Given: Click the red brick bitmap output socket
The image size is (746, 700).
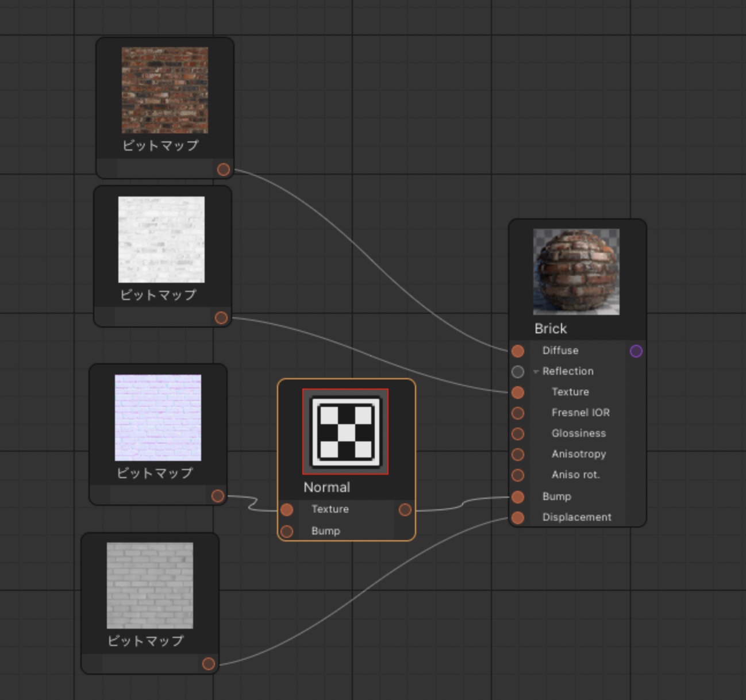Looking at the screenshot, I should 224,170.
